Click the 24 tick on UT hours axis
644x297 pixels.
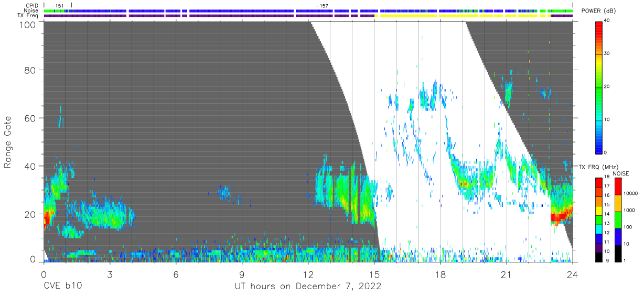[x=573, y=274]
